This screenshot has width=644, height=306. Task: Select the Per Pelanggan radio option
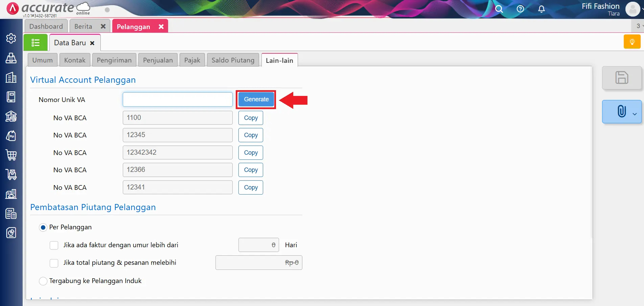pyautogui.click(x=43, y=228)
